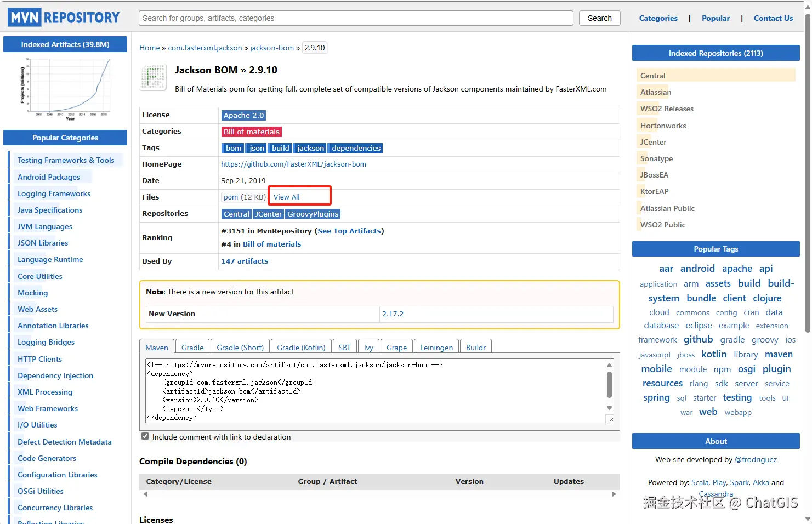Click the Search button
The height and width of the screenshot is (524, 812).
click(599, 18)
